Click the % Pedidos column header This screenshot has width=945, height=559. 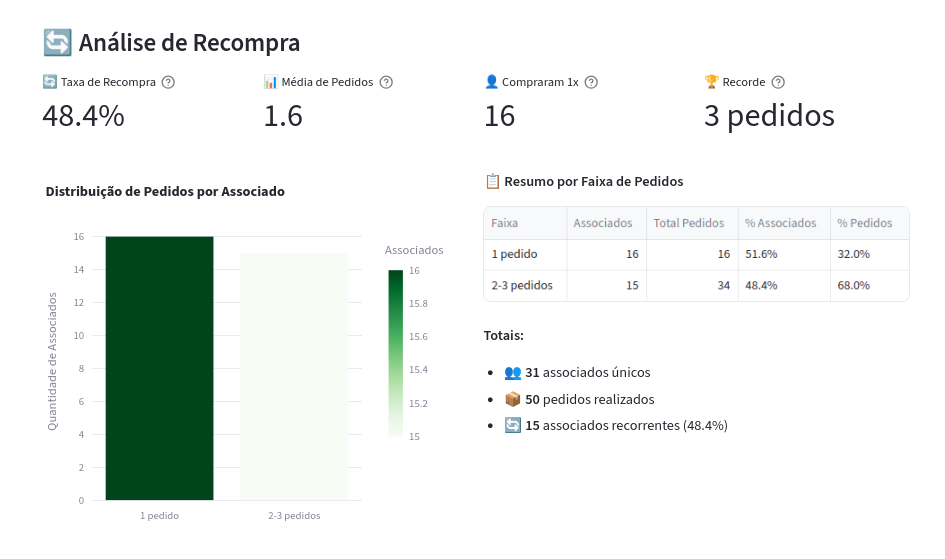point(864,223)
